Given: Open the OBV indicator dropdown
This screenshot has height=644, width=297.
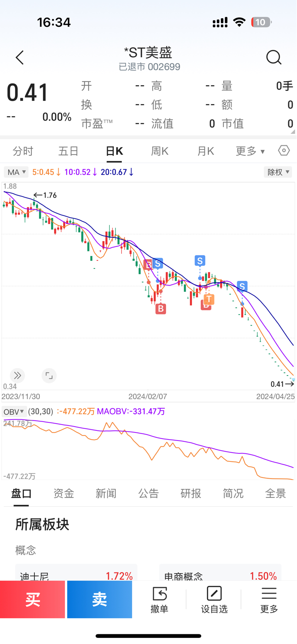Looking at the screenshot, I should (14, 412).
